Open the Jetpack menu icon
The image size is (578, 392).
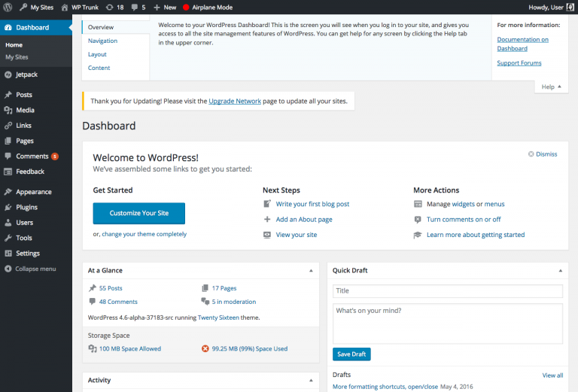pos(8,74)
